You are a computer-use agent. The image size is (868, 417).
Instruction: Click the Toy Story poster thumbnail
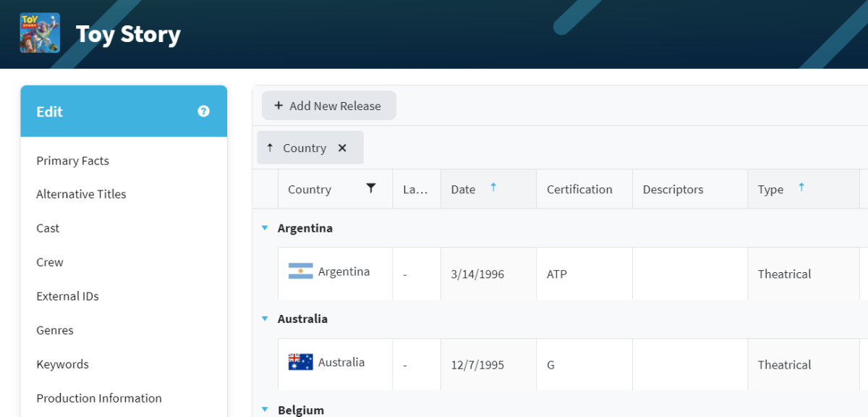click(40, 33)
